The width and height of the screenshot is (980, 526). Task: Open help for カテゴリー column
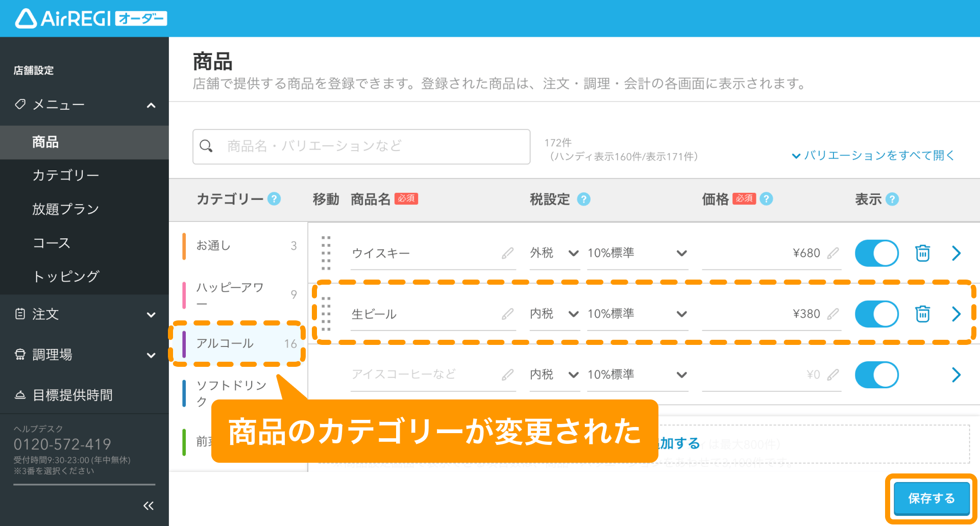tap(274, 199)
